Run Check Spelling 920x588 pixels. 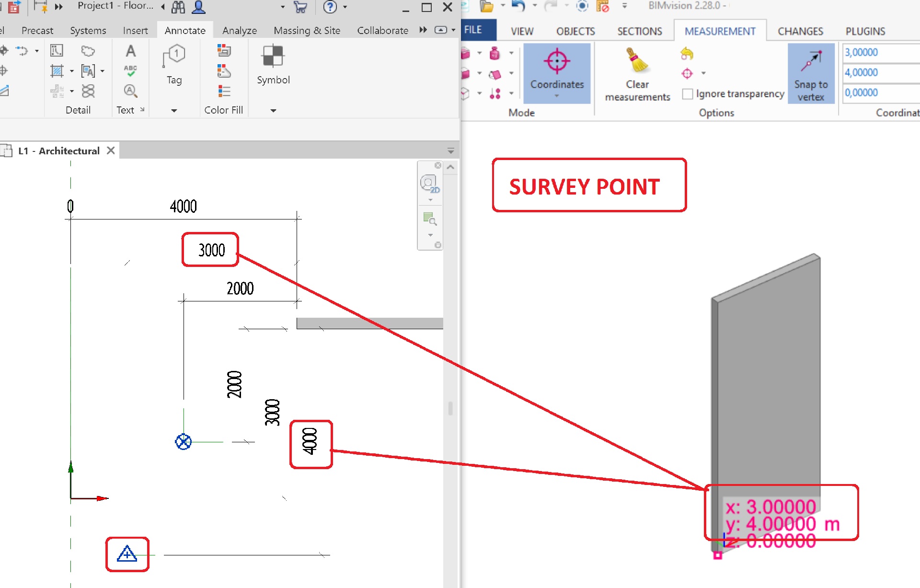(x=130, y=70)
